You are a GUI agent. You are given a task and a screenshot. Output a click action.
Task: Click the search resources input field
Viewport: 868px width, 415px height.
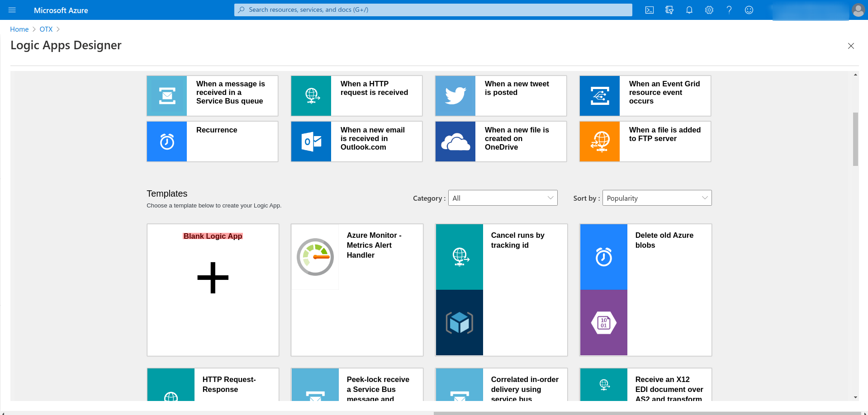[433, 10]
